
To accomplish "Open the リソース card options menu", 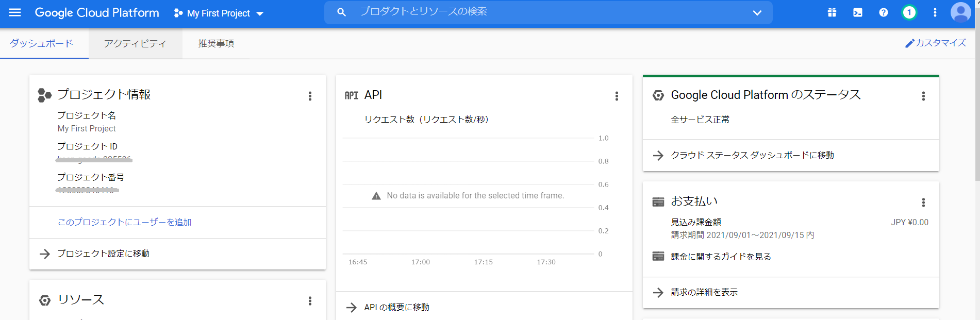I will point(310,301).
